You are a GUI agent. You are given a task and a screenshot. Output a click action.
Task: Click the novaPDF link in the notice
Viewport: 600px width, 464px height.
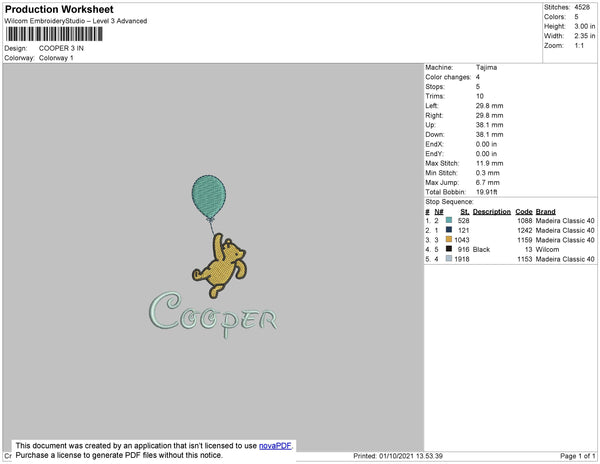tap(275, 446)
